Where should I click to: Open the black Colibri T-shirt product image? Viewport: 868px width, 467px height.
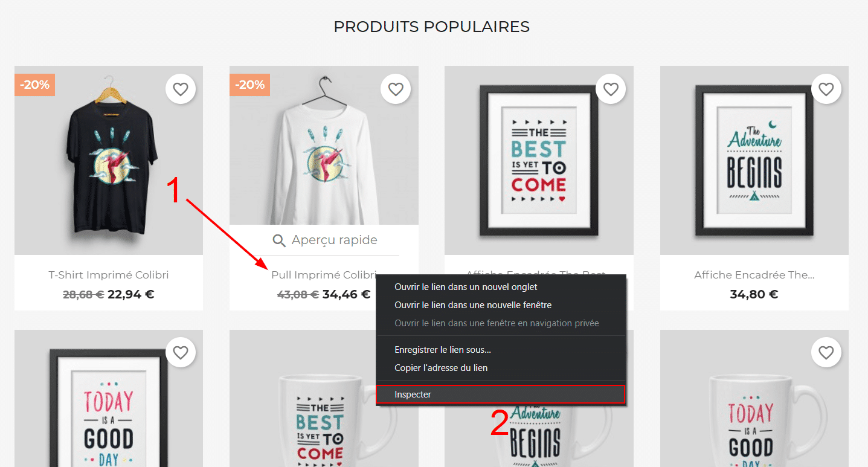tap(109, 160)
